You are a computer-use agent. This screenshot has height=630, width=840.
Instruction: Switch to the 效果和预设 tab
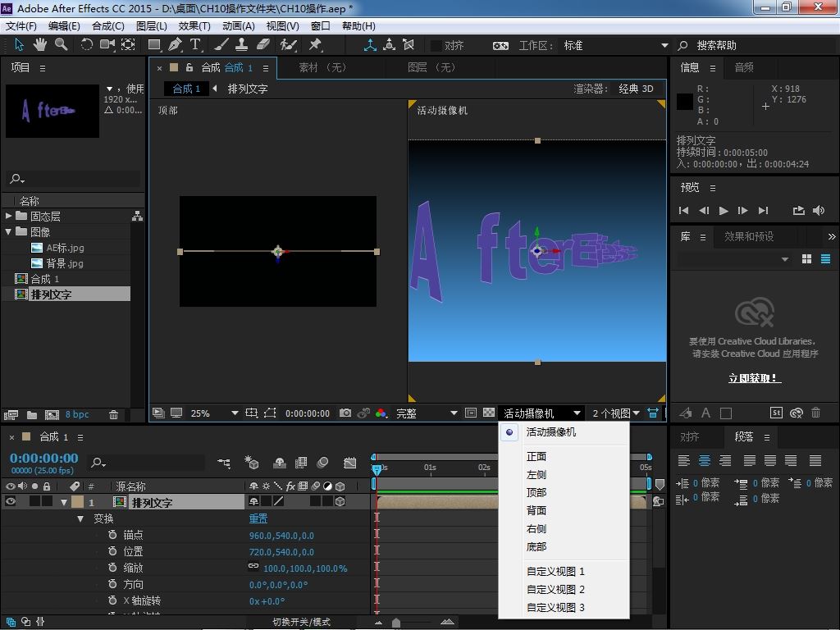pos(749,236)
